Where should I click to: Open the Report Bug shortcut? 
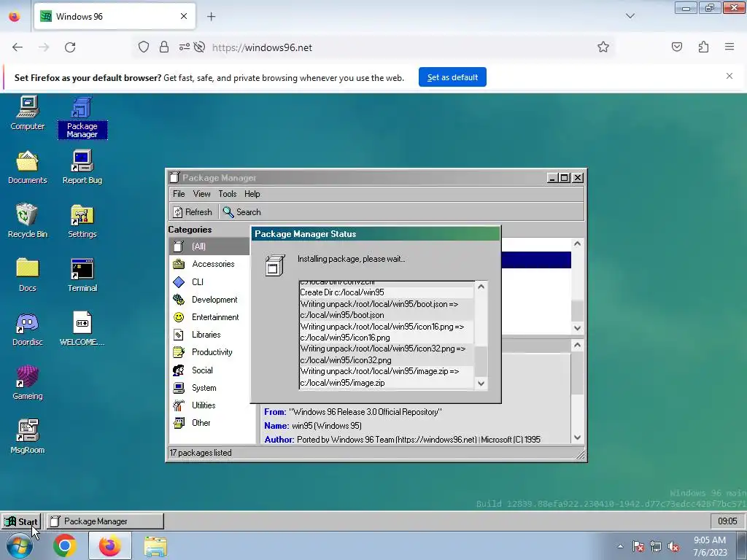coord(82,167)
